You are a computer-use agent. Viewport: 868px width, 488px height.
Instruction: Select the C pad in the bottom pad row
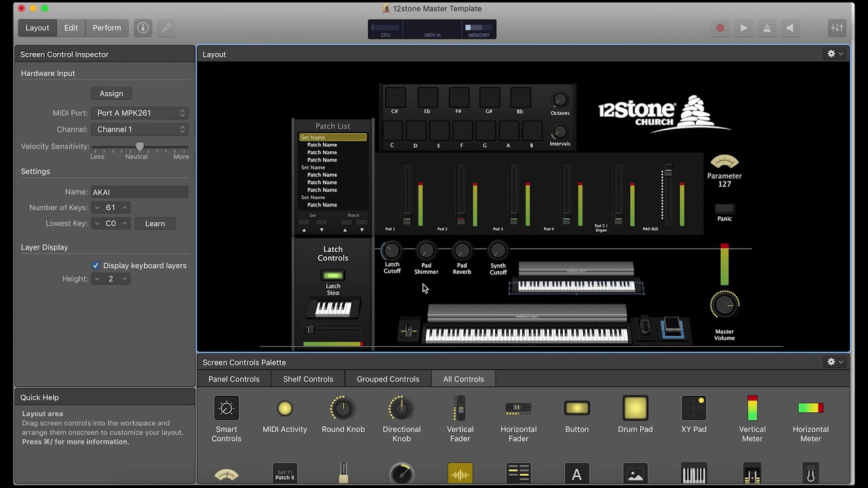(x=392, y=130)
